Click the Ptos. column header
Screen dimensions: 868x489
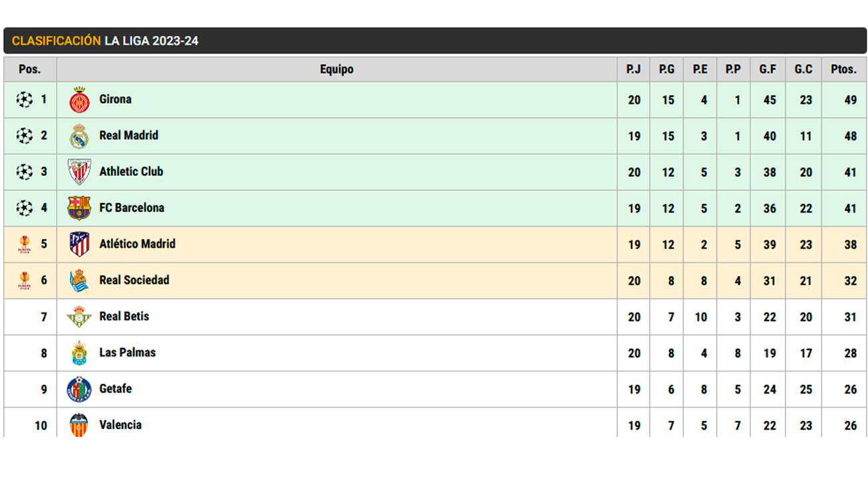[843, 69]
